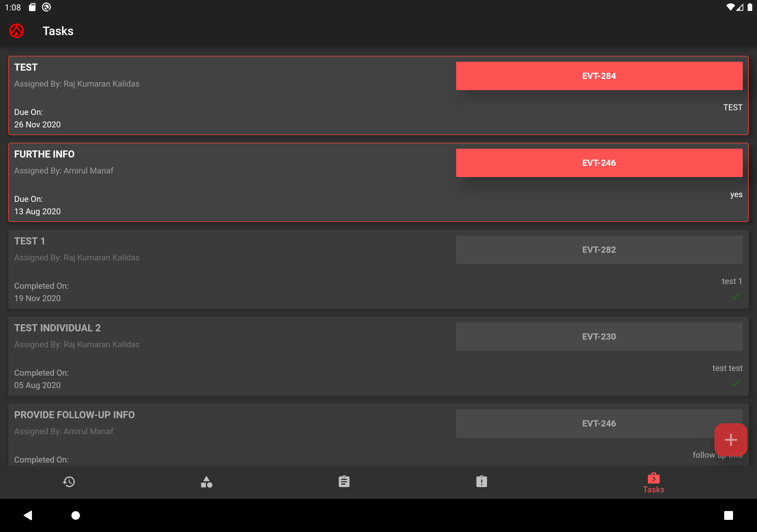Image resolution: width=757 pixels, height=532 pixels.
Task: Tap Android back navigation button
Action: 28,515
